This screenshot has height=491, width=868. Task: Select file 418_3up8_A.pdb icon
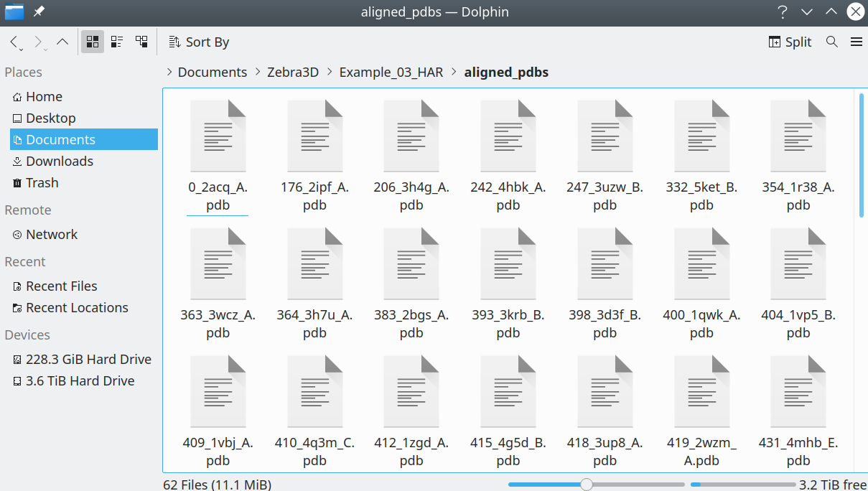pos(605,391)
